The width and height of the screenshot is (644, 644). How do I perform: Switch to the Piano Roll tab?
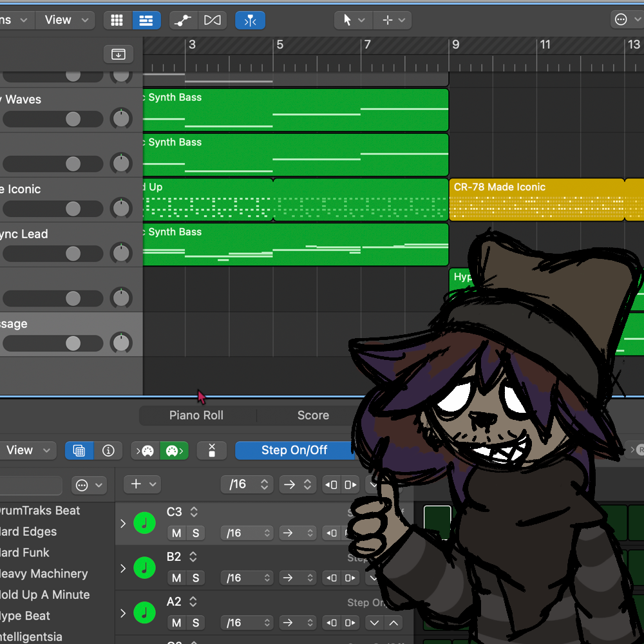[196, 415]
